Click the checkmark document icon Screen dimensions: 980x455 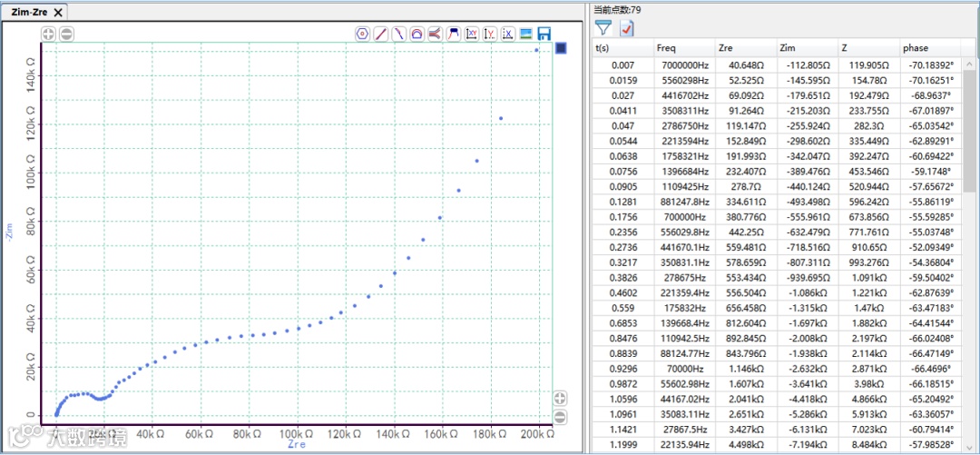(x=627, y=27)
